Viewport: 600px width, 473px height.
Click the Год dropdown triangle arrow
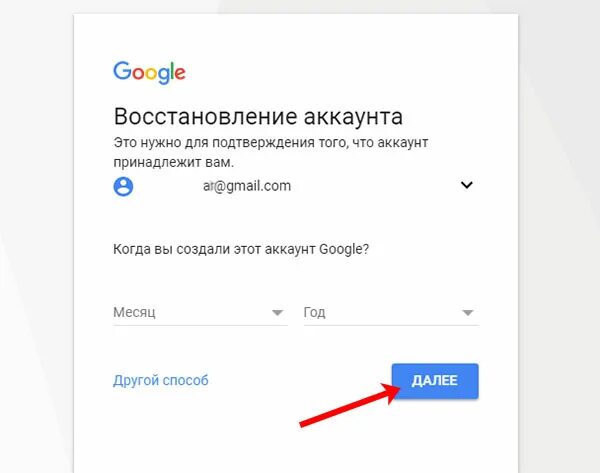[468, 313]
